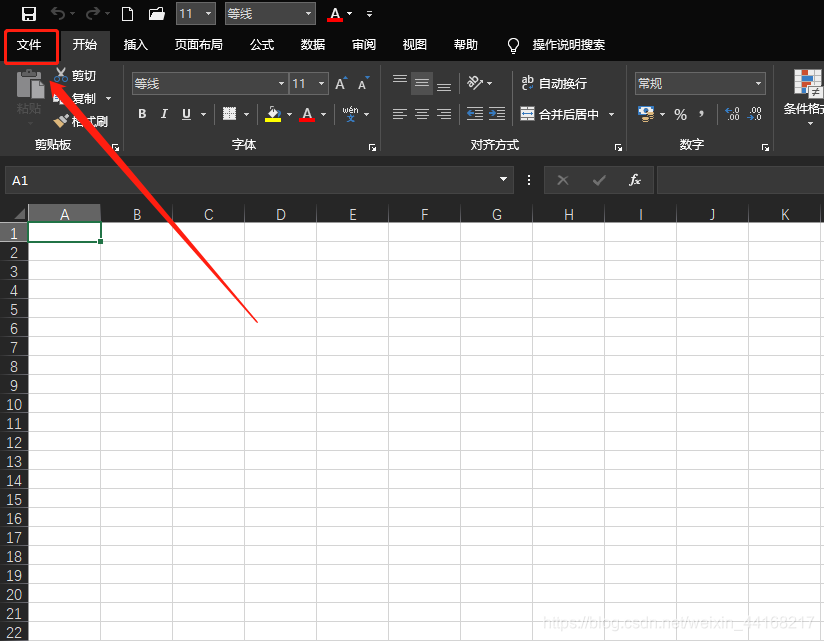Decrease indent in alignment group

point(475,113)
